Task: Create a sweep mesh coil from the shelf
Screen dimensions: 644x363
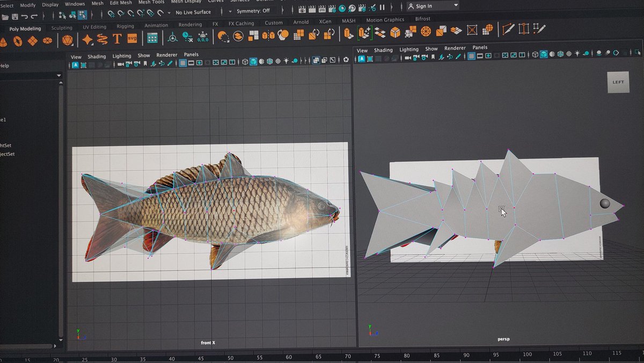Action: 103,39
